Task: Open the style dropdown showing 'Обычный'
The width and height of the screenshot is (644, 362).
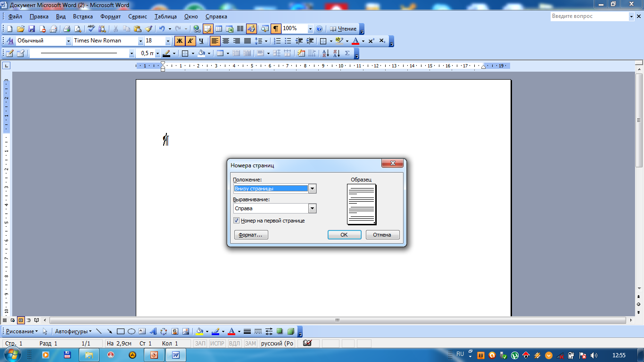Action: (x=68, y=41)
